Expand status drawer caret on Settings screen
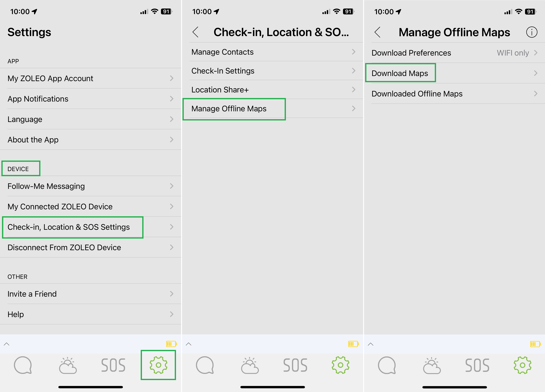Image resolution: width=545 pixels, height=392 pixels. [x=7, y=344]
